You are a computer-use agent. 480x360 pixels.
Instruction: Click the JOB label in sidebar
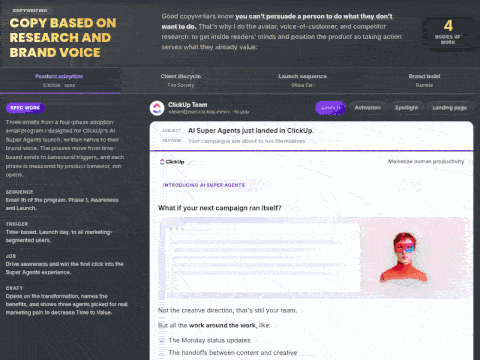[11, 256]
